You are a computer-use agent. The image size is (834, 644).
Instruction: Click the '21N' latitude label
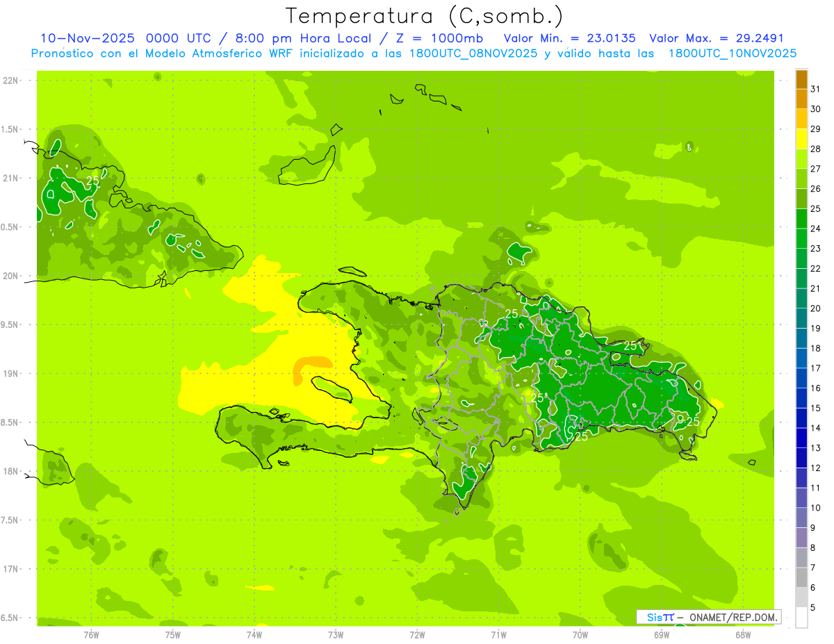pos(10,178)
